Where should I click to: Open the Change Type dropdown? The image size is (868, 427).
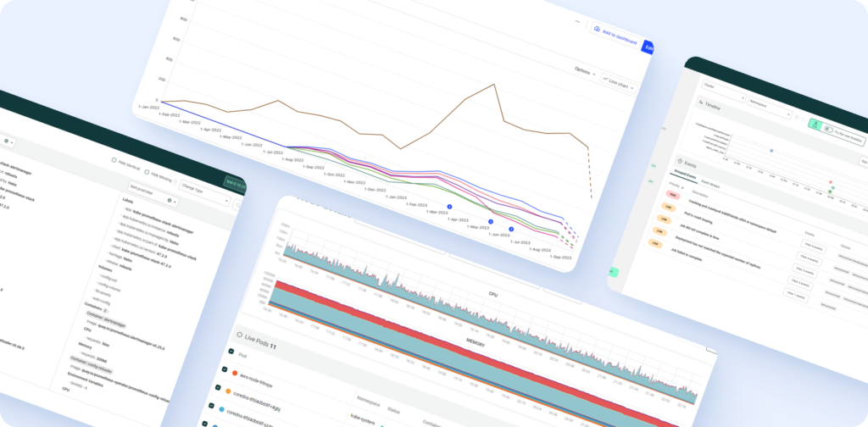click(203, 191)
